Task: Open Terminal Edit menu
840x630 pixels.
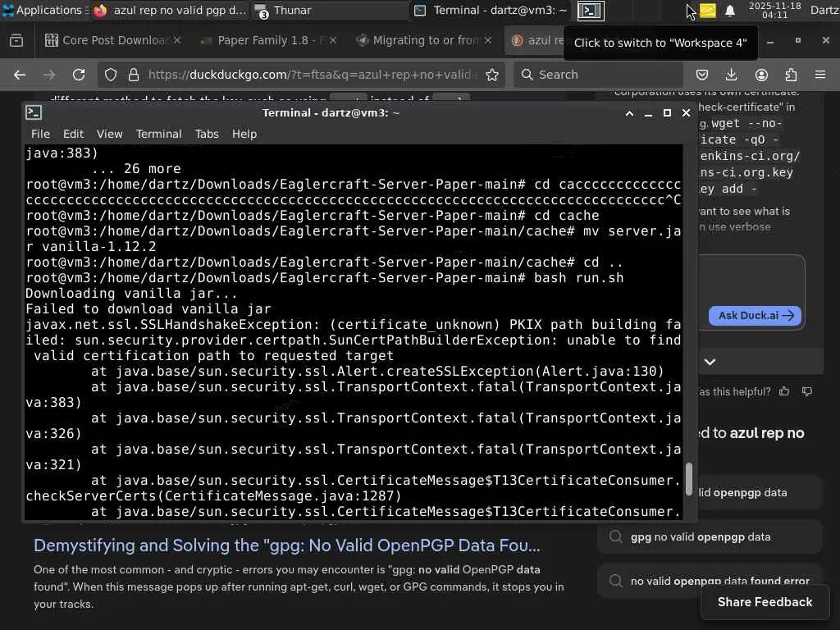Action: (73, 134)
